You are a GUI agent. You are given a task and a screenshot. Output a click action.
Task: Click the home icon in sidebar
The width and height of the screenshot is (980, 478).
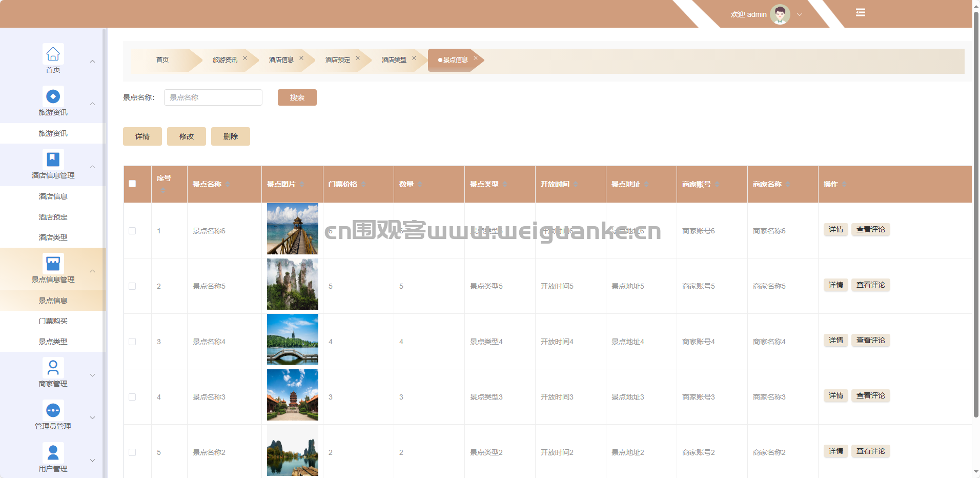tap(53, 54)
